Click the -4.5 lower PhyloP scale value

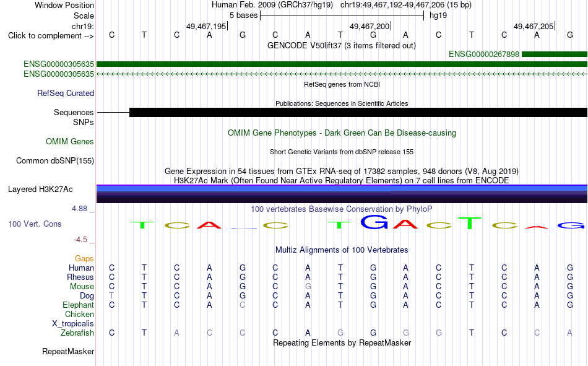pyautogui.click(x=80, y=240)
